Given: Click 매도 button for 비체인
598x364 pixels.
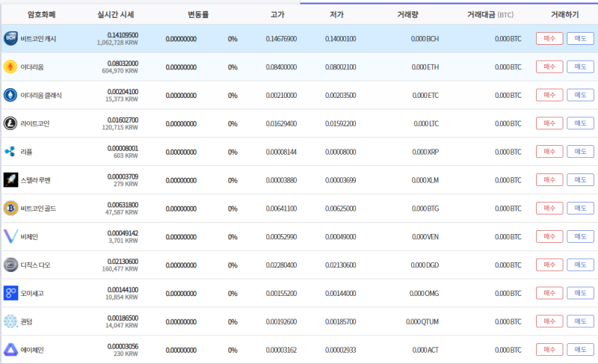Looking at the screenshot, I should point(581,236).
